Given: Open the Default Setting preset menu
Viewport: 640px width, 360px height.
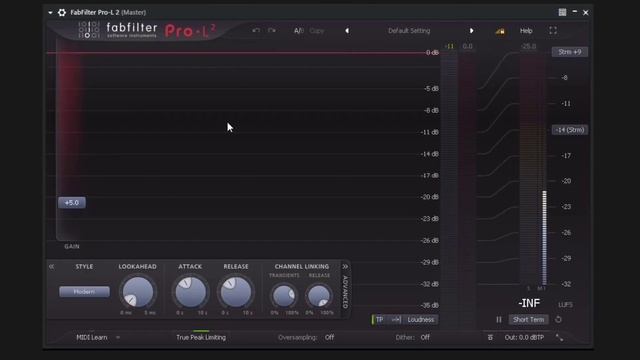Looking at the screenshot, I should pyautogui.click(x=409, y=31).
